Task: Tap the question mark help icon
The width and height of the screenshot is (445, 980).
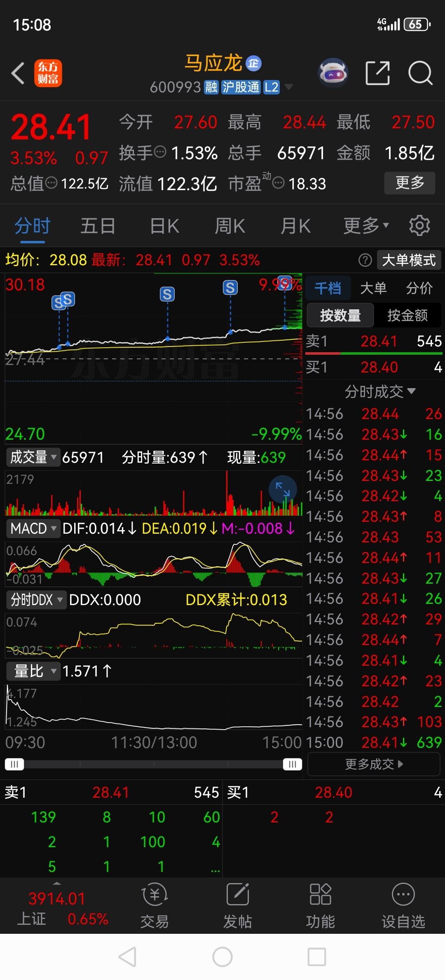Action: pyautogui.click(x=365, y=260)
